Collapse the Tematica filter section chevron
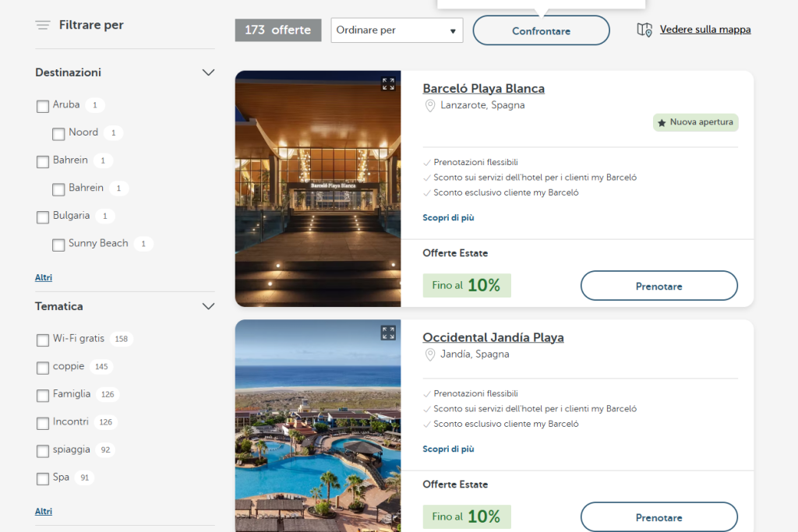 [x=208, y=306]
